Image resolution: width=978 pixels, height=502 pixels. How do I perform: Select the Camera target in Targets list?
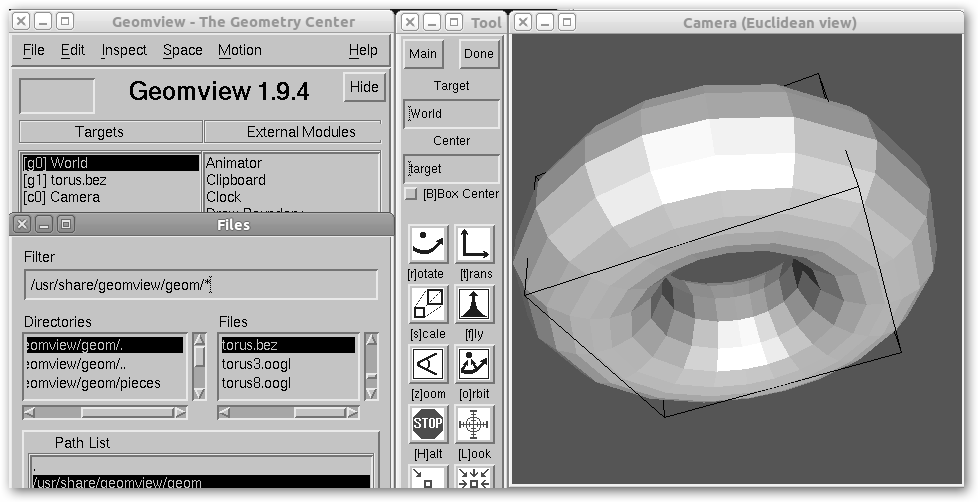click(x=62, y=197)
